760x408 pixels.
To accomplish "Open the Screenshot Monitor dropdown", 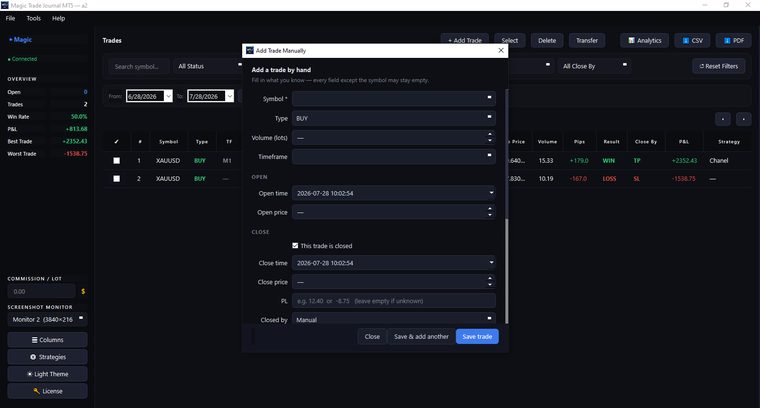I will pos(48,319).
